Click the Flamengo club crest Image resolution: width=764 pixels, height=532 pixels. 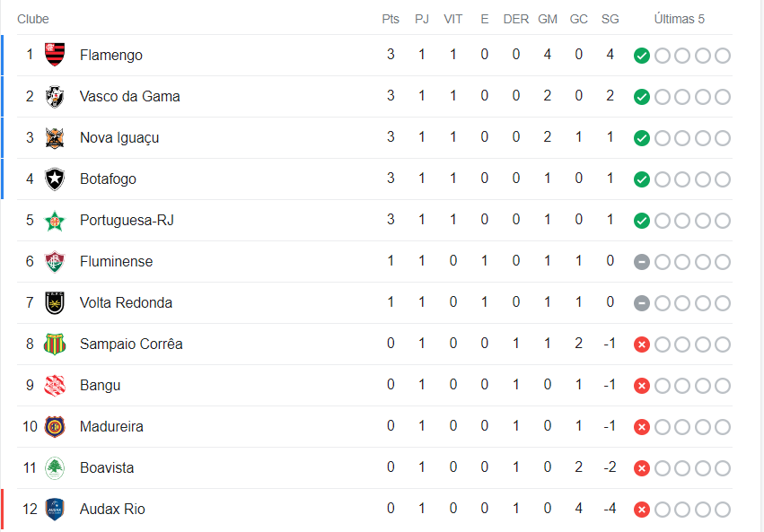coord(55,55)
